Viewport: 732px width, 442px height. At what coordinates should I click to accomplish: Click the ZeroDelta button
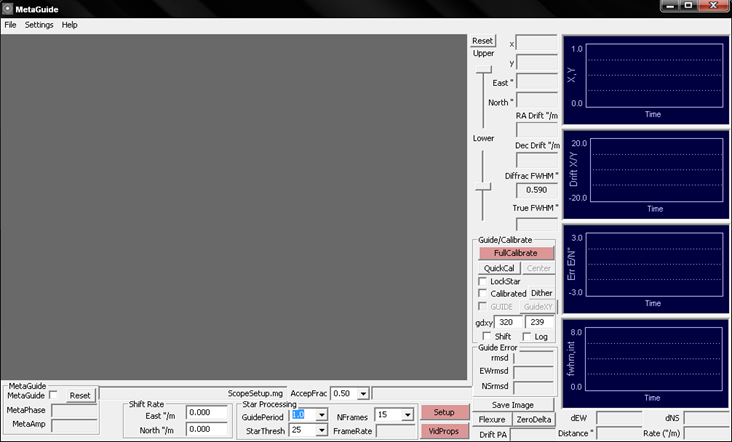click(x=532, y=419)
